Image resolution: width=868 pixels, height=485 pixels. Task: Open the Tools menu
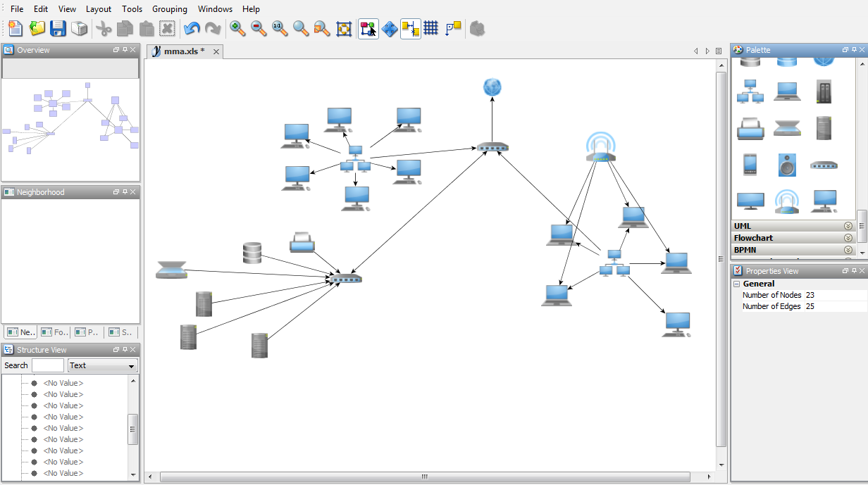pyautogui.click(x=132, y=9)
